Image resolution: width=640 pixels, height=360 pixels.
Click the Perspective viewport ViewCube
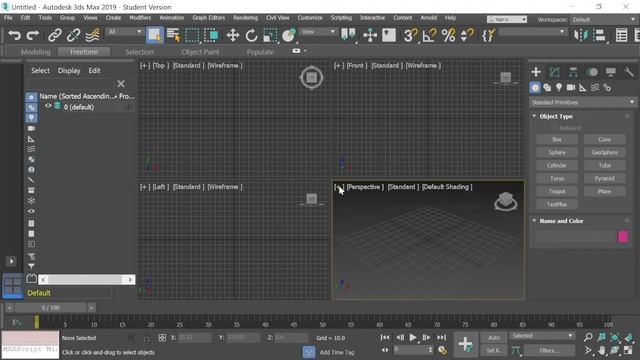(x=506, y=201)
